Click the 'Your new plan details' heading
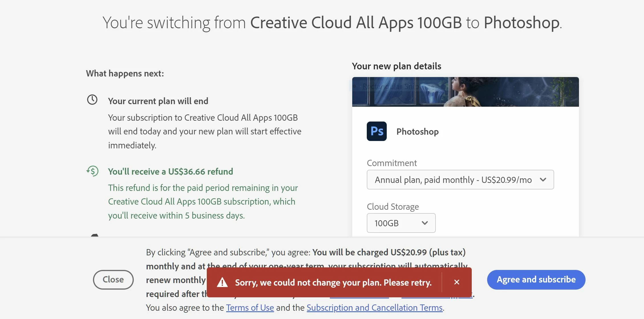This screenshot has height=319, width=644. (396, 66)
